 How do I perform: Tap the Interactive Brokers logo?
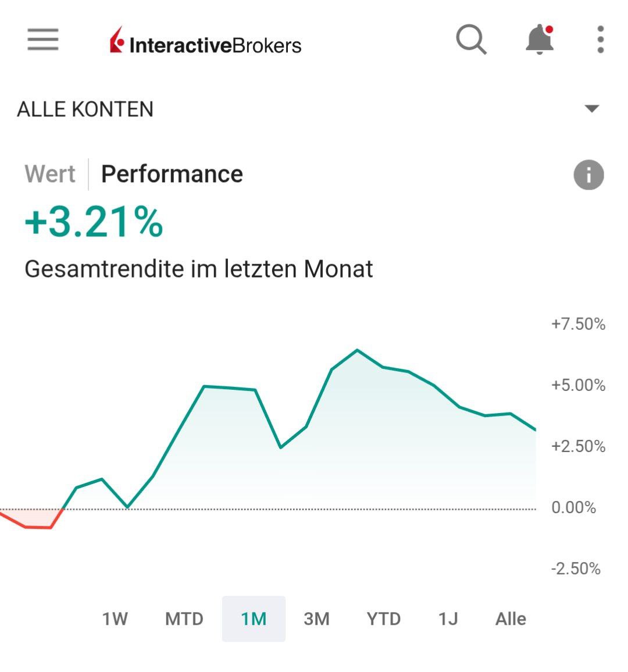[206, 42]
